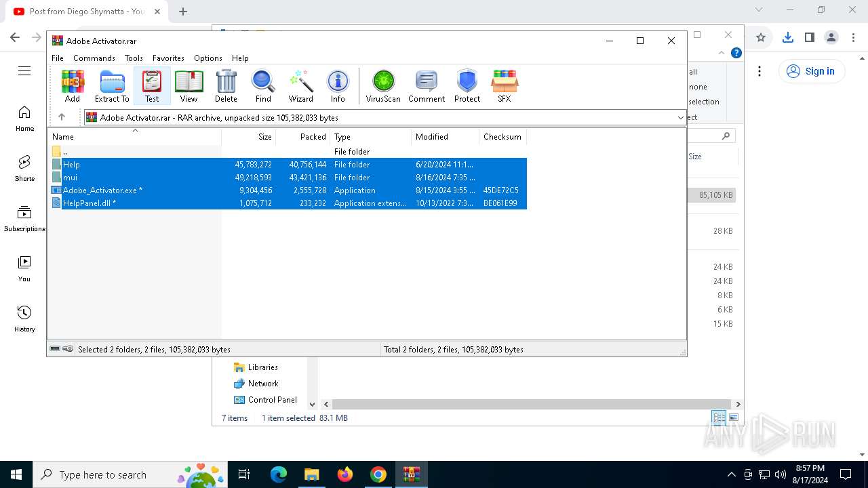Open Chrome downloads icon
The height and width of the screenshot is (488, 868).
pos(787,37)
